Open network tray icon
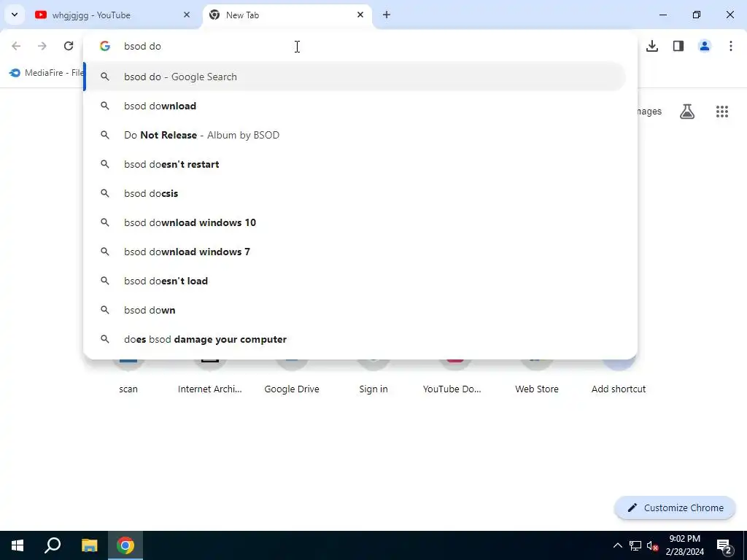747x560 pixels. click(x=635, y=545)
